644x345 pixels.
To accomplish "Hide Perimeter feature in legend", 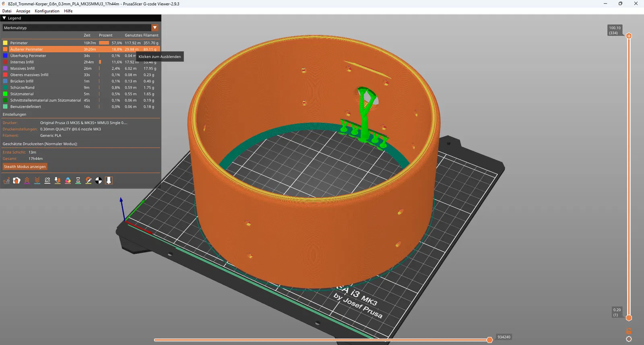I will point(80,43).
